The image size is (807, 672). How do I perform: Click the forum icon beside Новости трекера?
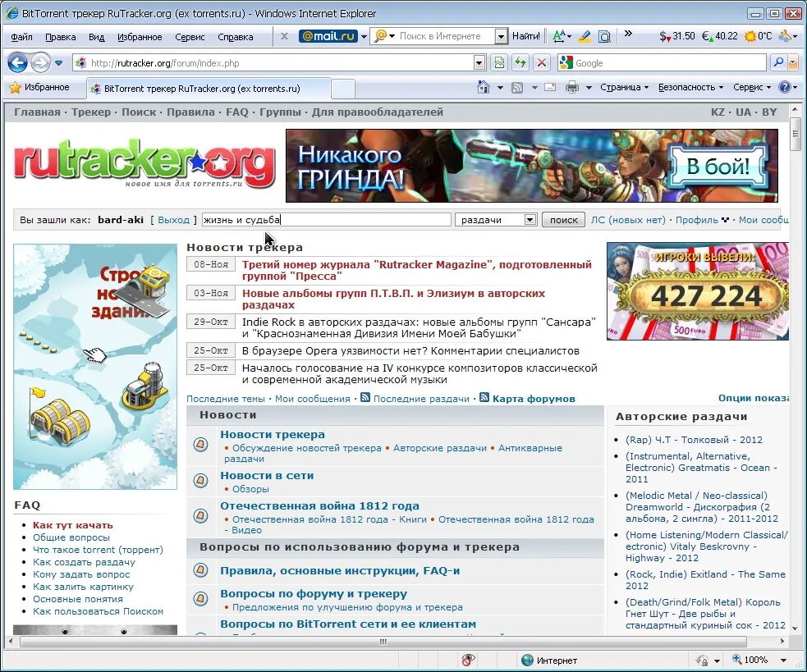click(200, 444)
